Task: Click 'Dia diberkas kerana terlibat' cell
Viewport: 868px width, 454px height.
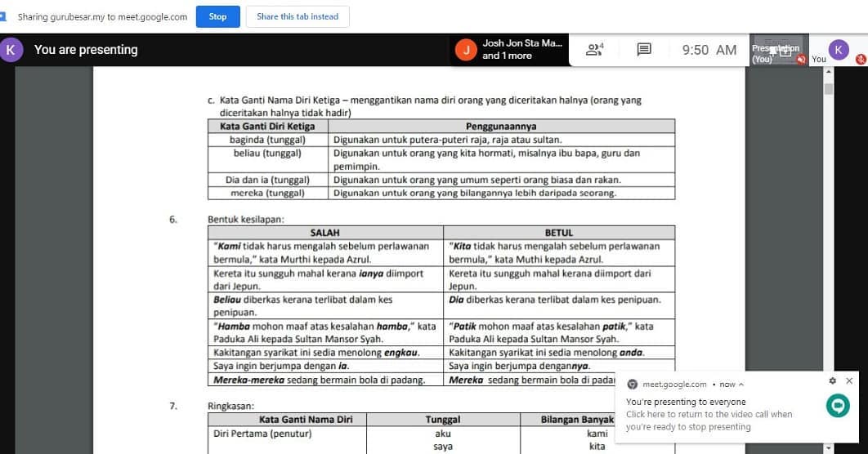Action: 559,305
